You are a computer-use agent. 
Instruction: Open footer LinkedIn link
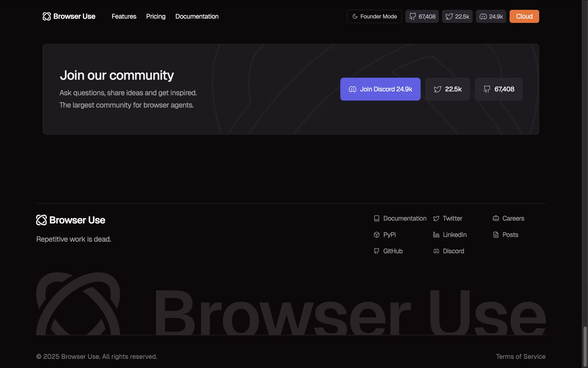pyautogui.click(x=455, y=235)
